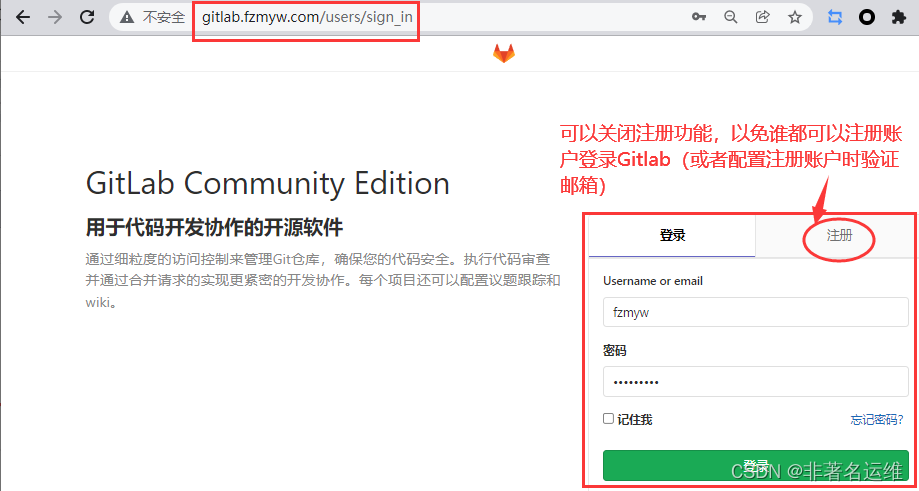Click the not-secure warning triangle icon
The width and height of the screenshot is (919, 491).
[127, 18]
